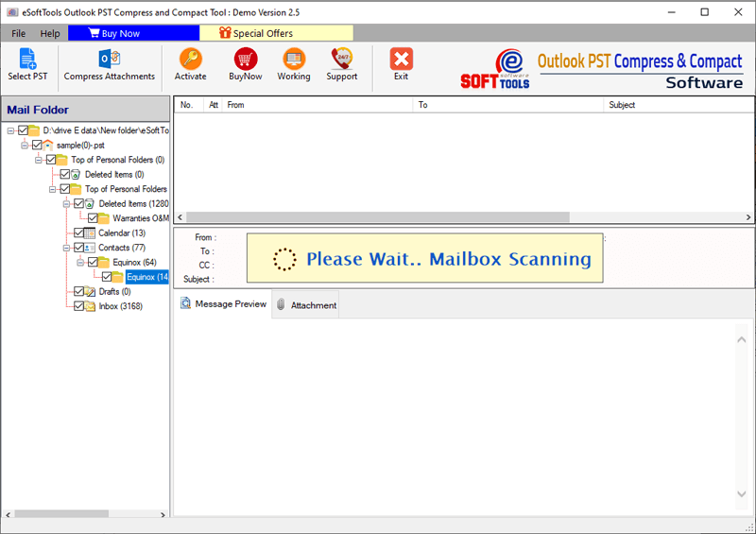Click the Mail Folder scroll right arrow

[x=163, y=514]
